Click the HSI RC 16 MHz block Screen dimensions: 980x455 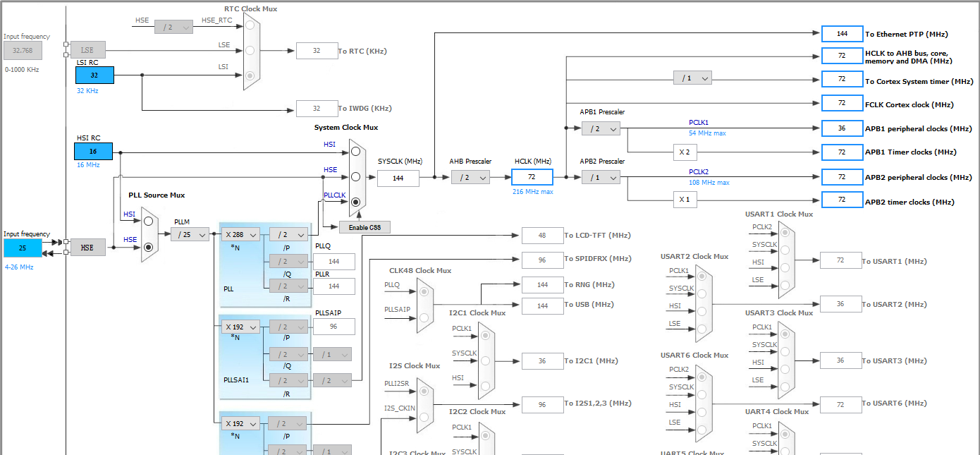click(x=92, y=151)
